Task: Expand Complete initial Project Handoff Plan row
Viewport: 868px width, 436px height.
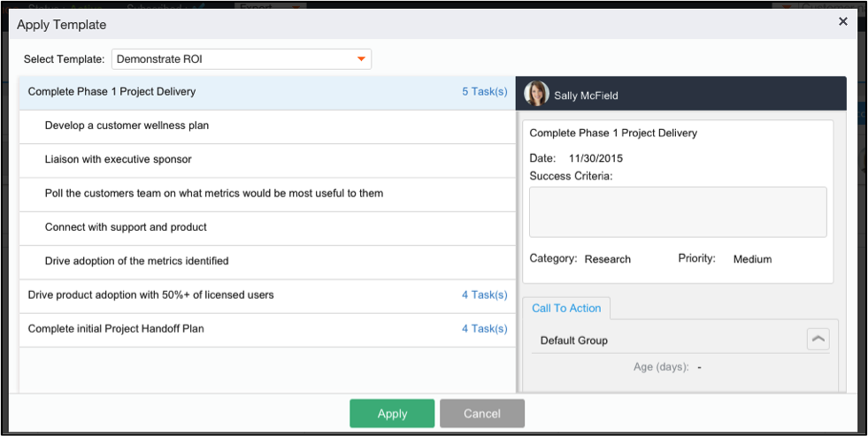Action: point(116,328)
